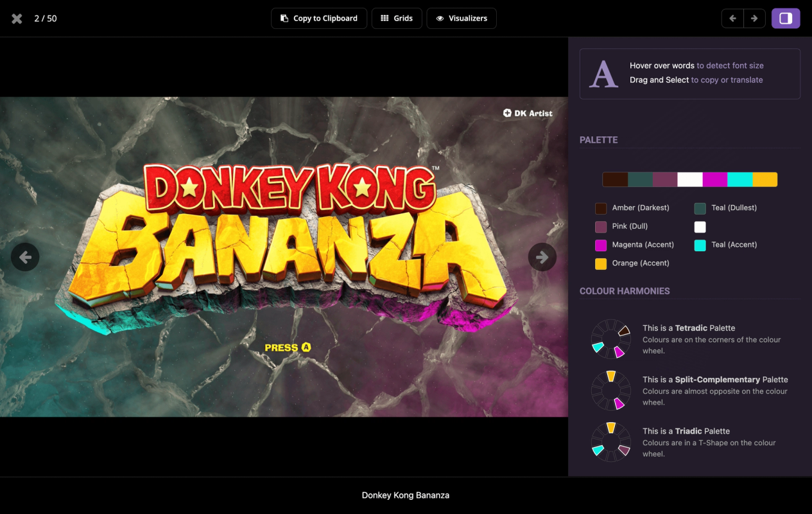Viewport: 812px width, 514px height.
Task: Click the Split-Complementary palette colour wheel
Action: click(611, 391)
